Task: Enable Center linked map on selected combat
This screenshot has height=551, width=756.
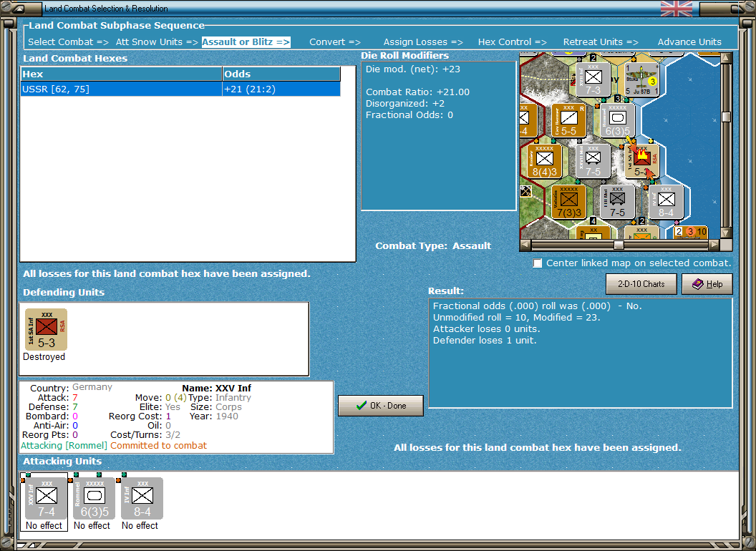Action: (x=538, y=263)
